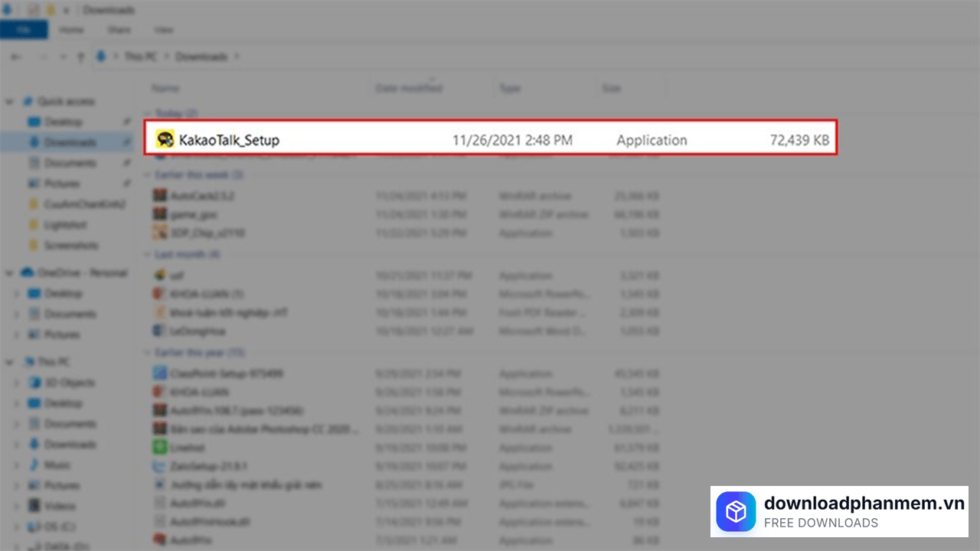Open the recent locations dropdown arrow

click(x=60, y=57)
